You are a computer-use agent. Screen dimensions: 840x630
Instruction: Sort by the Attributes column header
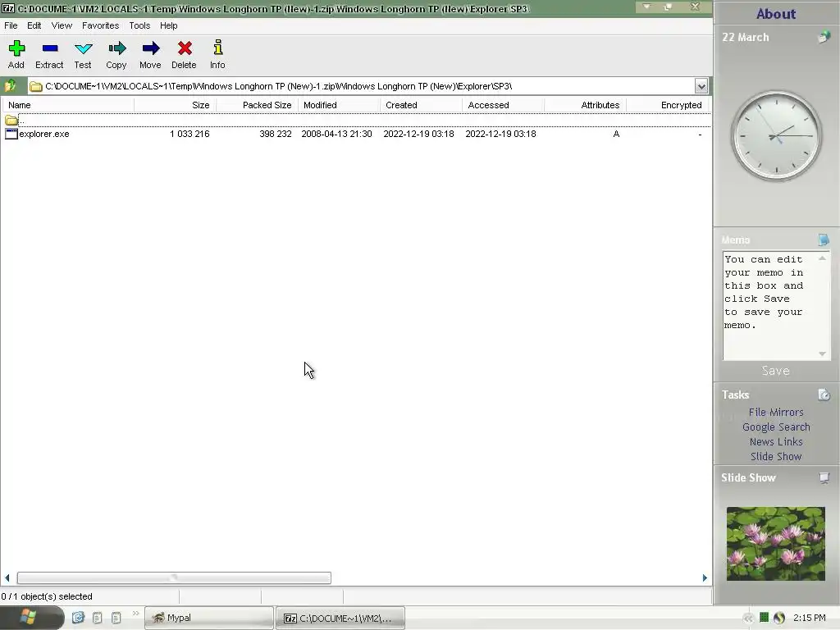click(x=585, y=105)
